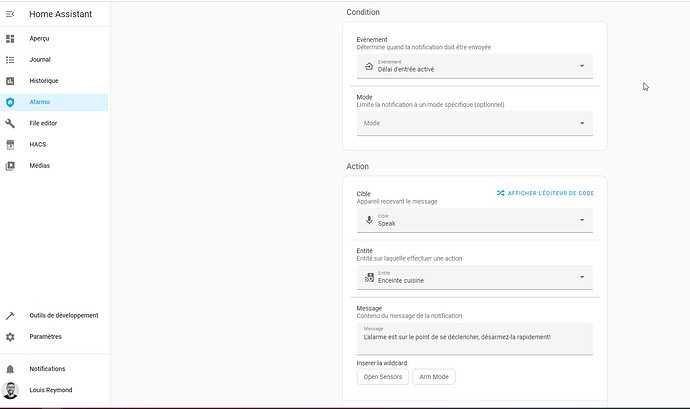Open the Cible dropdown showing Speak
This screenshot has width=690, height=409.
coord(474,220)
